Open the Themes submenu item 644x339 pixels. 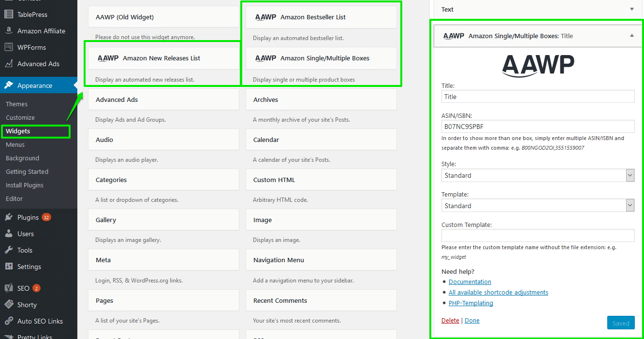[16, 104]
